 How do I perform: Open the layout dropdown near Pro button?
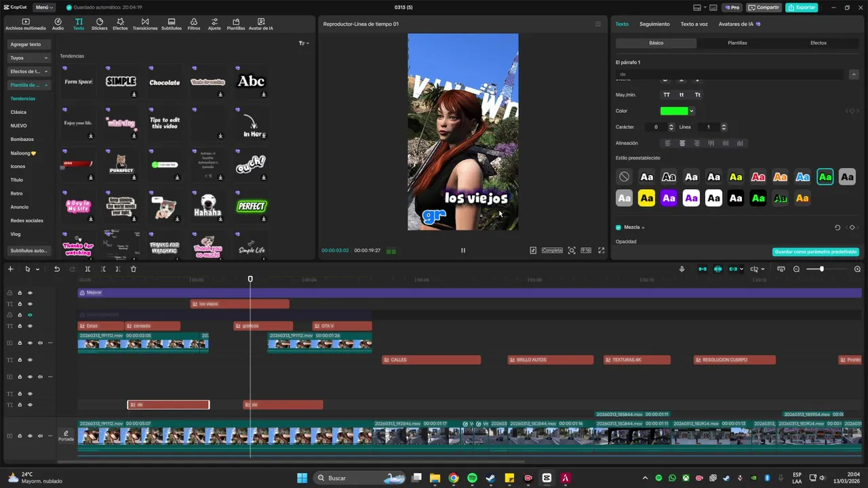[701, 7]
